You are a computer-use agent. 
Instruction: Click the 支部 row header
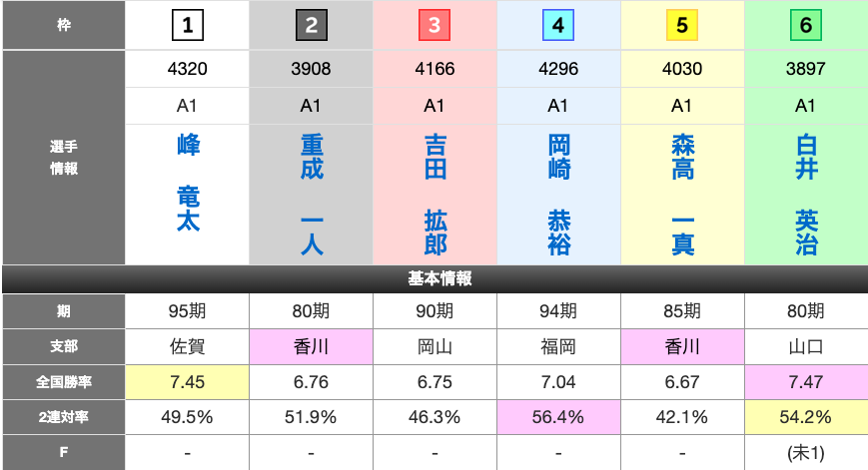pos(63,346)
